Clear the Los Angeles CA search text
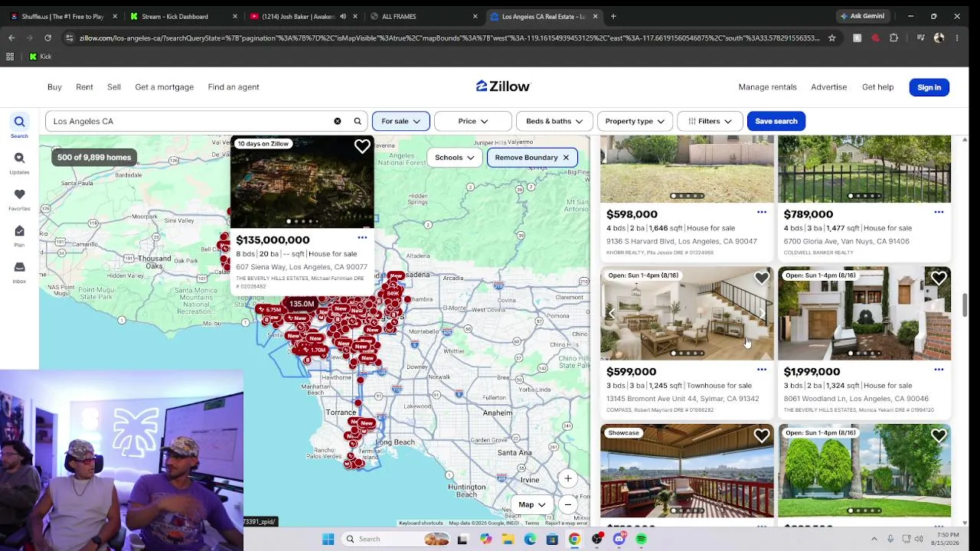Viewport: 980px width, 551px height. (x=337, y=121)
